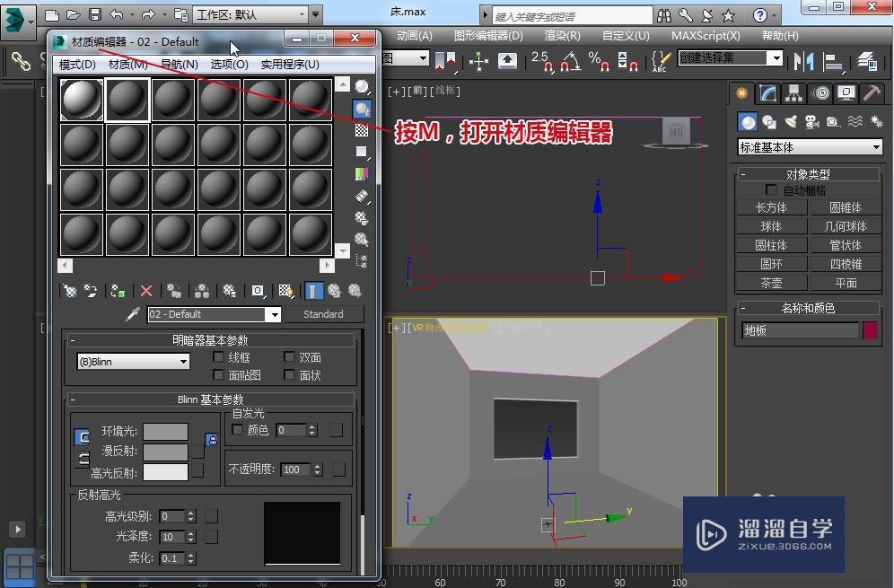The height and width of the screenshot is (588, 894).
Task: Open the Modify tab in command panel
Action: click(x=767, y=93)
